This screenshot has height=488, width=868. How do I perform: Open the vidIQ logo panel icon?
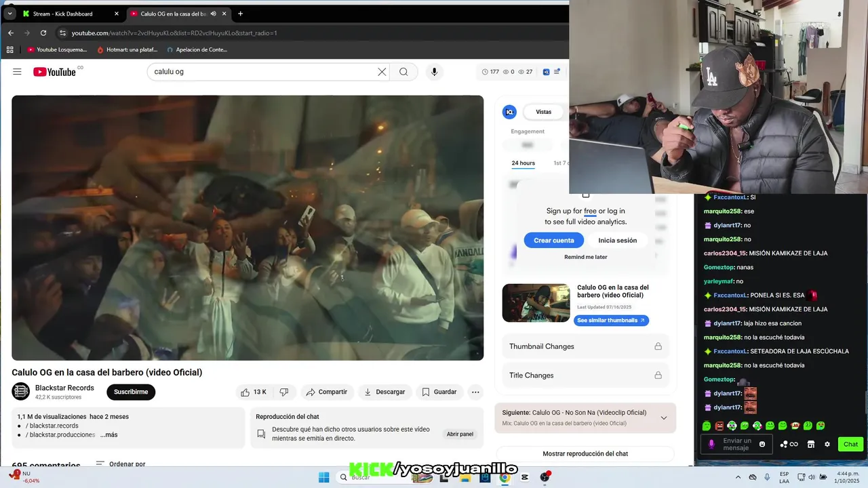click(509, 112)
